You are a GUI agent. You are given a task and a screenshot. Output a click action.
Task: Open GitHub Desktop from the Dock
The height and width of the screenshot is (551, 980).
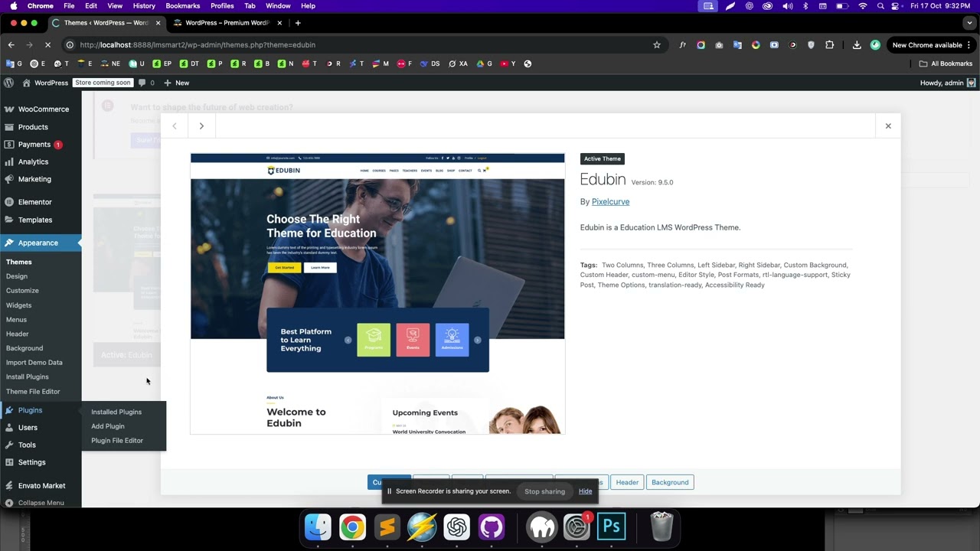tap(492, 527)
